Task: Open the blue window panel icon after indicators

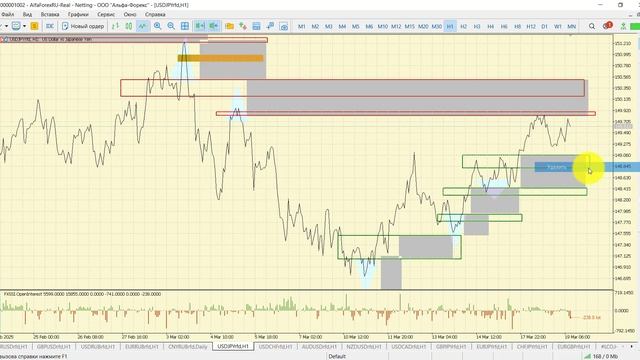Action: 256,26
